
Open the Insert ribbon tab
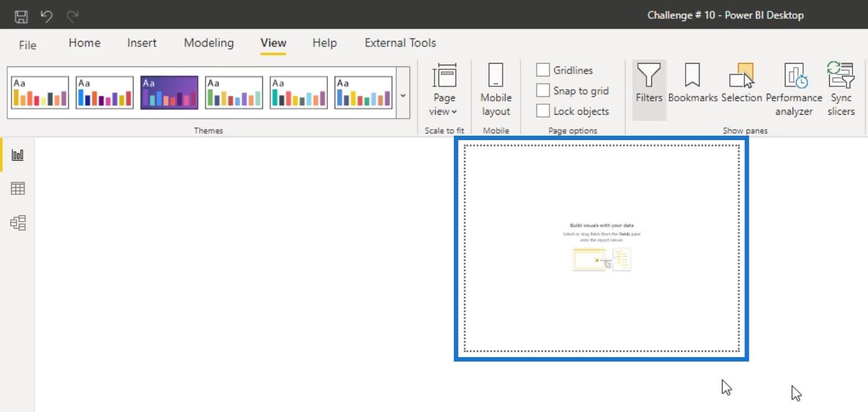point(142,43)
